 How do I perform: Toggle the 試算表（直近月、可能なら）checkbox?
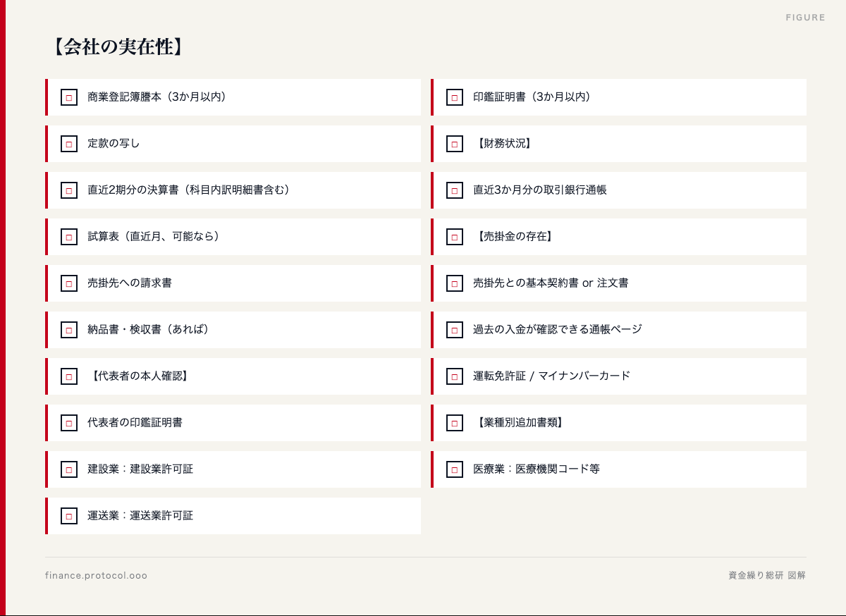point(68,237)
